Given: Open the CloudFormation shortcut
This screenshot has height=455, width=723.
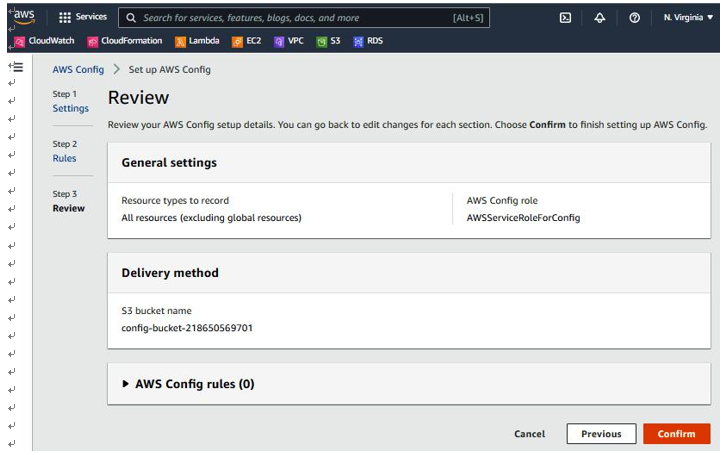Looking at the screenshot, I should tap(124, 41).
